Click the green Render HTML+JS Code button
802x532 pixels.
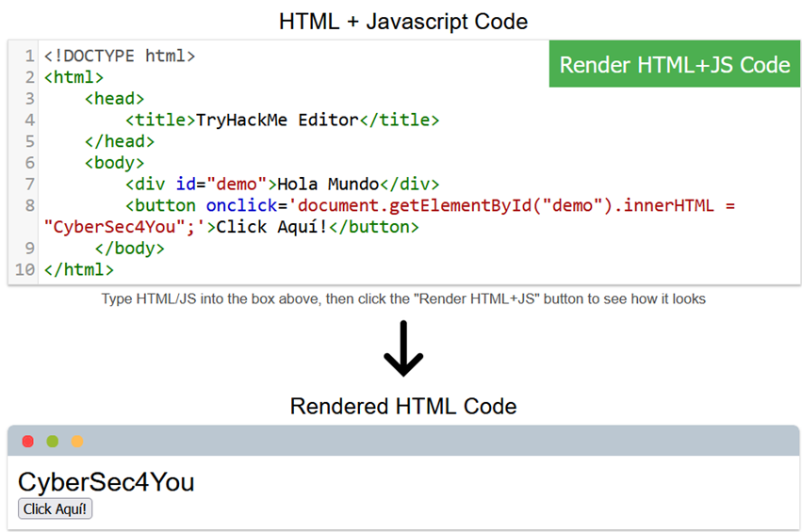674,65
